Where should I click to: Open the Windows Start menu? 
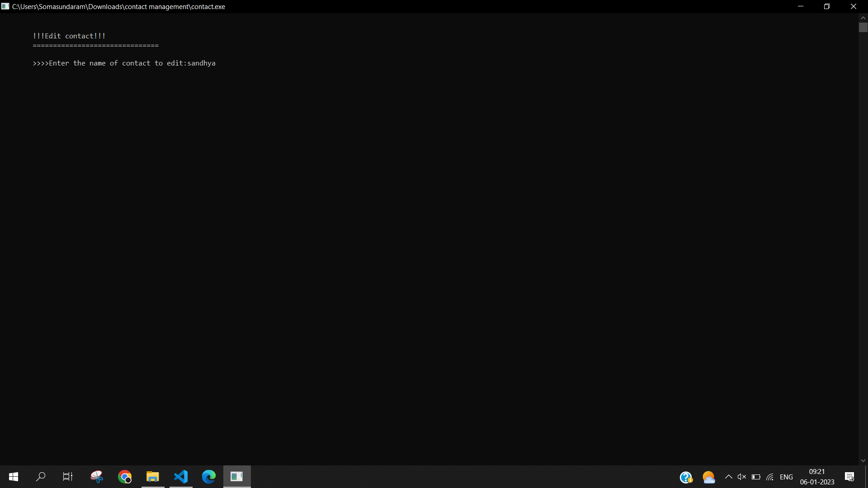[14, 477]
